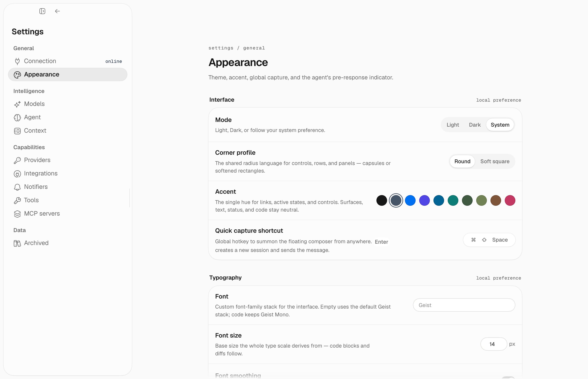The width and height of the screenshot is (588, 379).
Task: Click the 'Settings' sidebar title
Action: [x=28, y=31]
